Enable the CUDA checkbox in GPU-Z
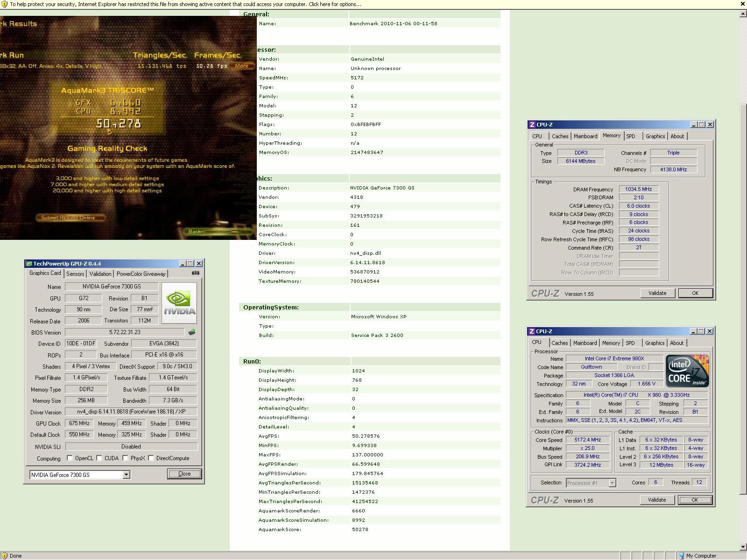Image resolution: width=747 pixels, height=560 pixels. click(x=99, y=458)
